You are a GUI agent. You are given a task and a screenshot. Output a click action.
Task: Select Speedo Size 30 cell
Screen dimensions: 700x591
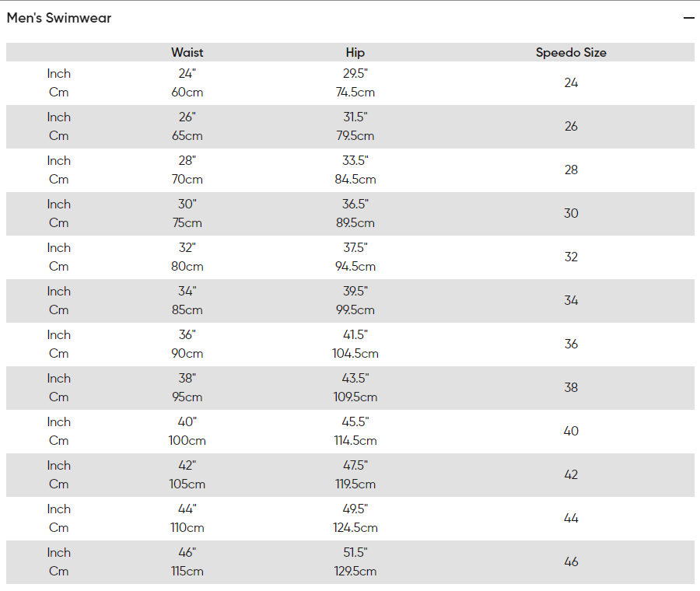coord(571,213)
